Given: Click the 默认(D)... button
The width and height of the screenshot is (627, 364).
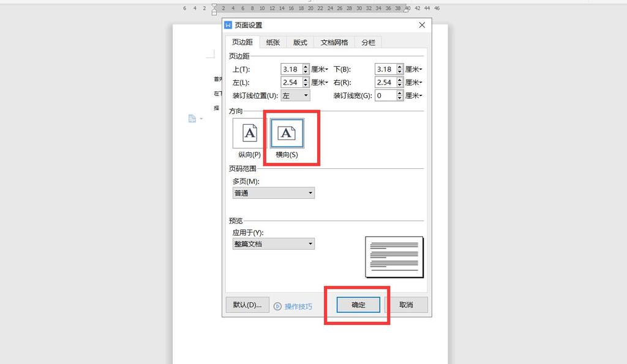Looking at the screenshot, I should [247, 305].
